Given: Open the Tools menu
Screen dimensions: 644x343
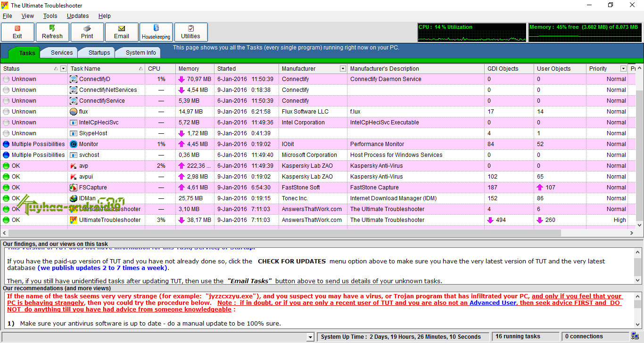Looking at the screenshot, I should pyautogui.click(x=50, y=16).
